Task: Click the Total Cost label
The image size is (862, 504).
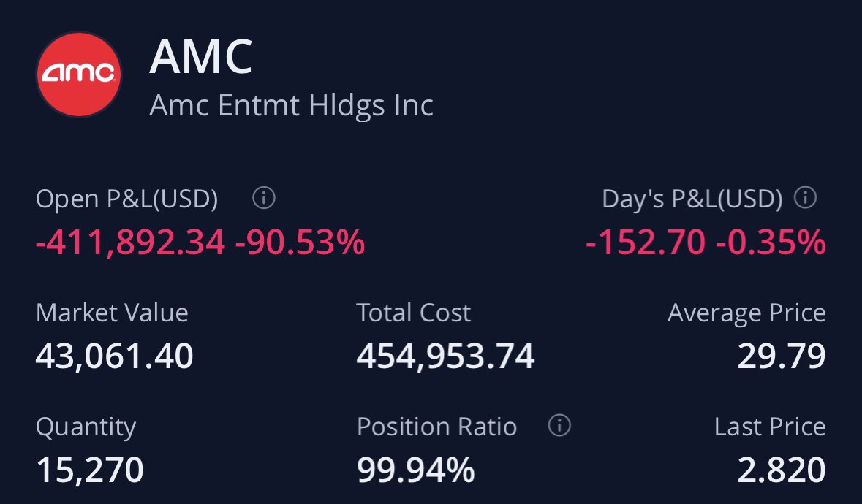Action: pyautogui.click(x=414, y=313)
